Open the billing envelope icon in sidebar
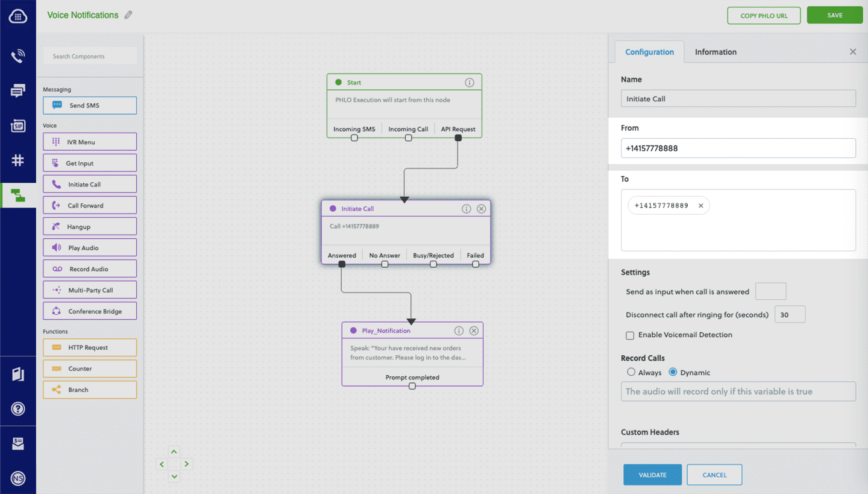This screenshot has height=494, width=868. pyautogui.click(x=18, y=444)
